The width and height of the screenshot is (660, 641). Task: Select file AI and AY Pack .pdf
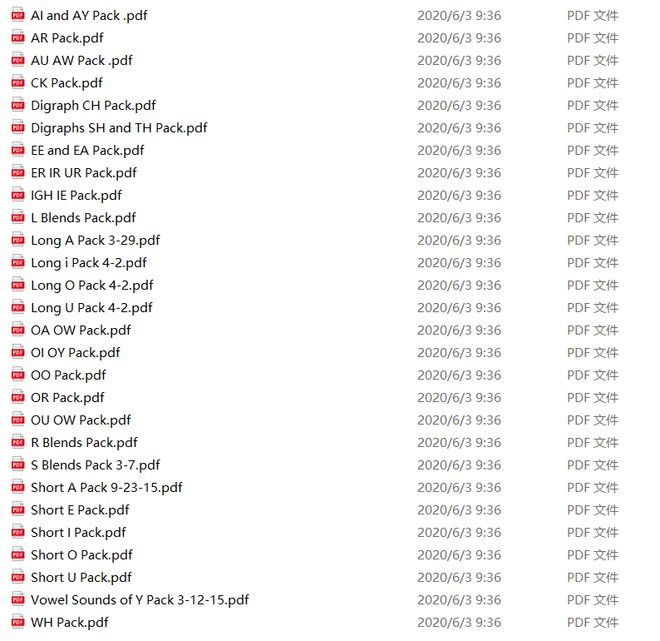(89, 16)
